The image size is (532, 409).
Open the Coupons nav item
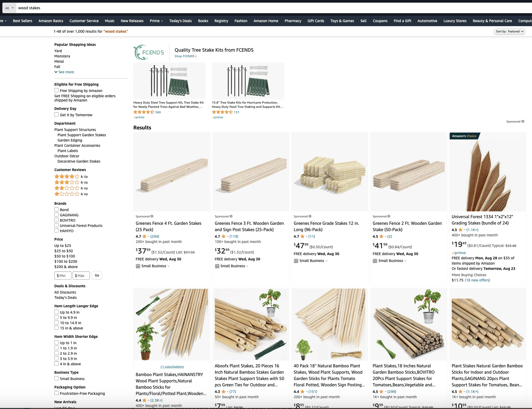[380, 21]
